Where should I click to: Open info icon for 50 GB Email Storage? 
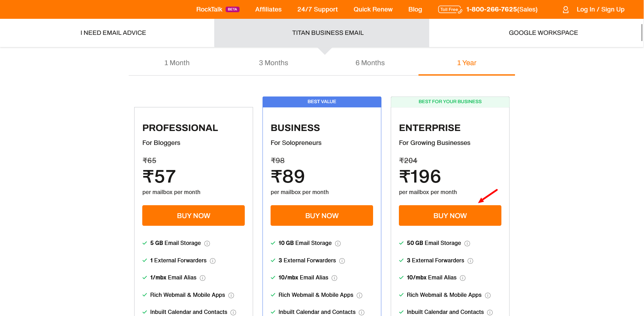point(467,244)
